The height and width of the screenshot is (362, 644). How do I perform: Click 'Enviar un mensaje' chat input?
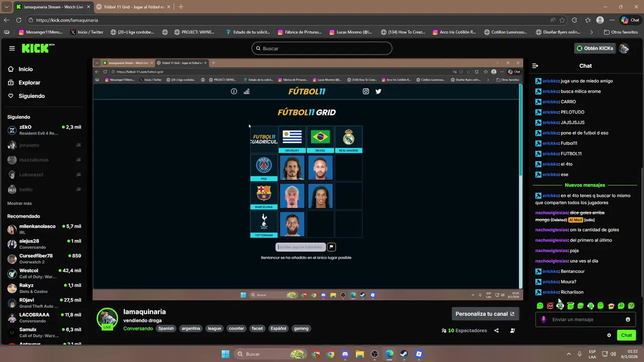tap(585, 319)
